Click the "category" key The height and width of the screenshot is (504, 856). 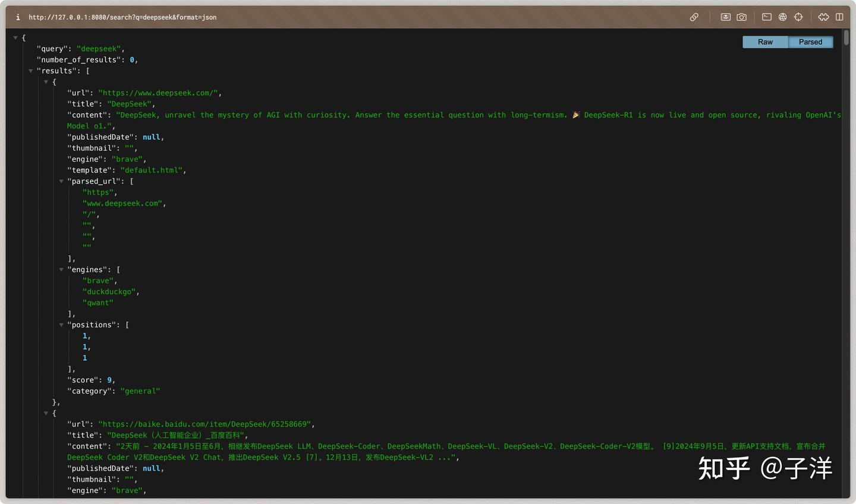tap(89, 391)
